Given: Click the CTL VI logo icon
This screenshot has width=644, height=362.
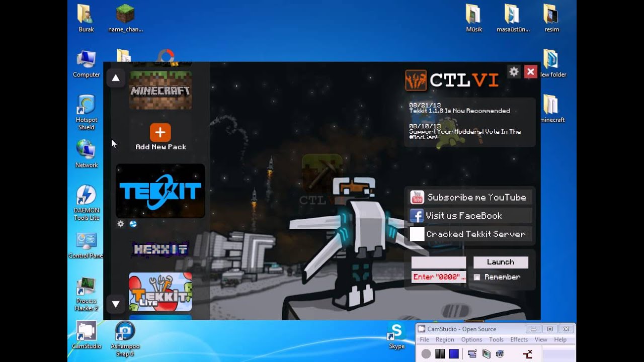Looking at the screenshot, I should pyautogui.click(x=415, y=80).
